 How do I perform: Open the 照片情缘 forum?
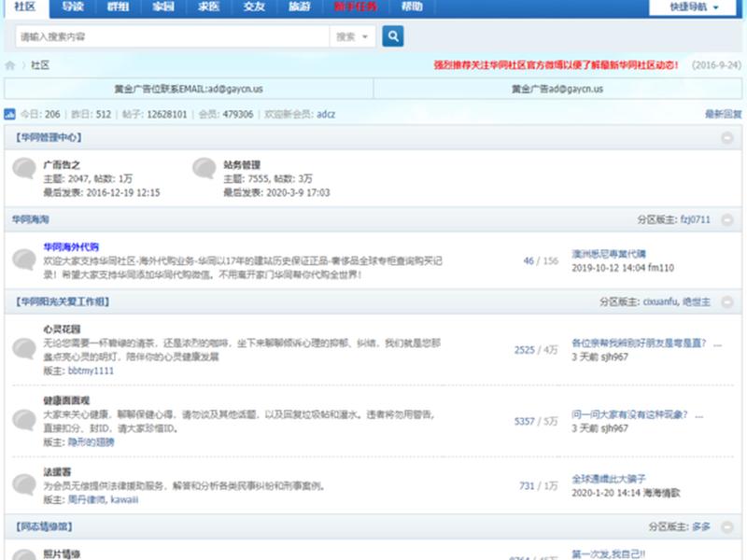(62, 554)
